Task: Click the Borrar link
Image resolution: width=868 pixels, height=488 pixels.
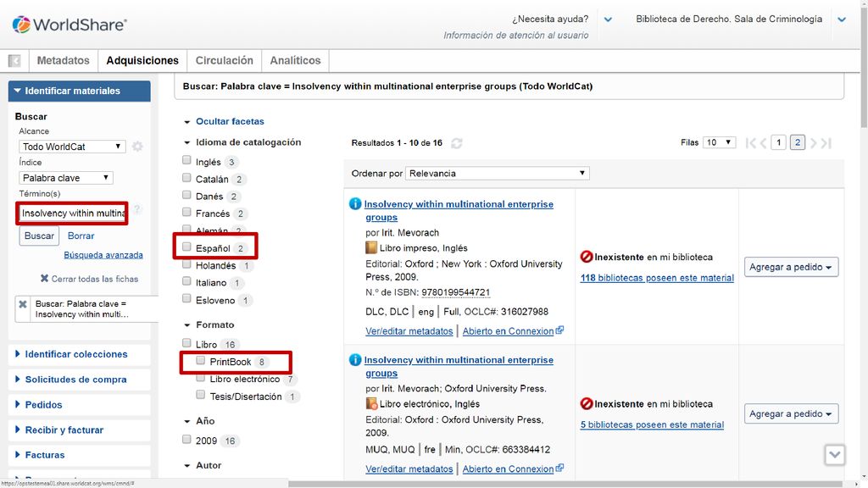Action: coord(81,236)
